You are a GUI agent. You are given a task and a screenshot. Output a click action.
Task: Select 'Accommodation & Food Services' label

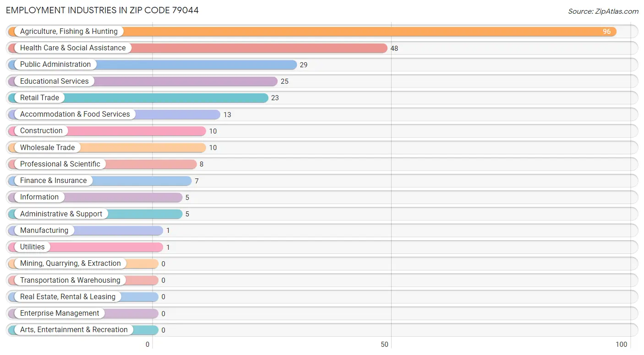point(75,114)
